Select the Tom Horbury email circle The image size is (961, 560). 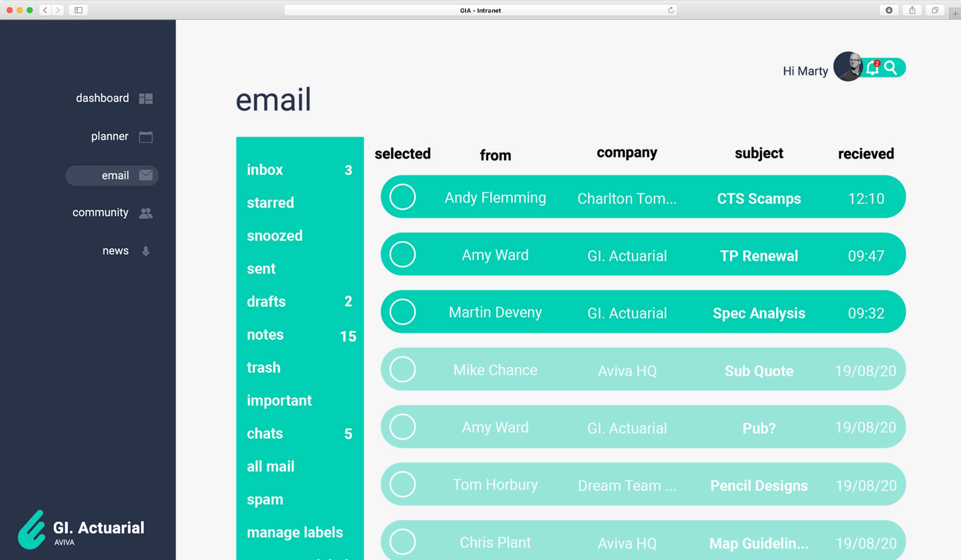(x=402, y=484)
